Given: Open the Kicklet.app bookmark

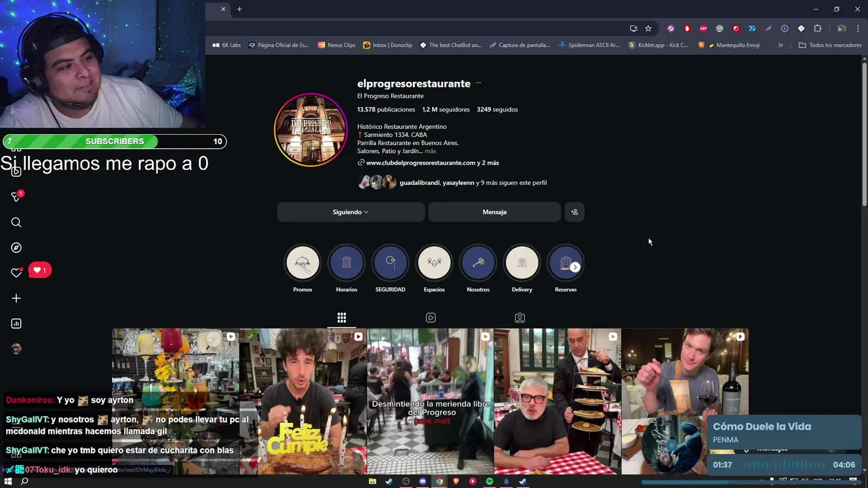Looking at the screenshot, I should point(658,45).
